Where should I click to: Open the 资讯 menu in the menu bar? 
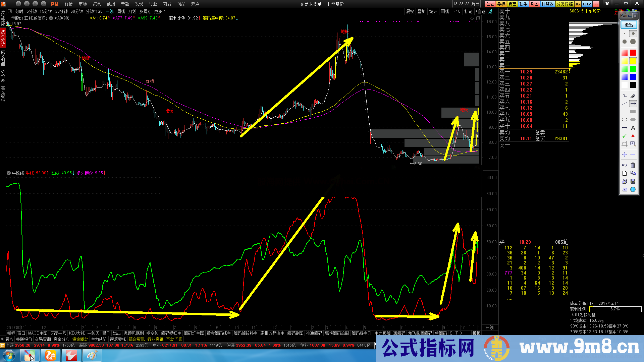(x=96, y=4)
